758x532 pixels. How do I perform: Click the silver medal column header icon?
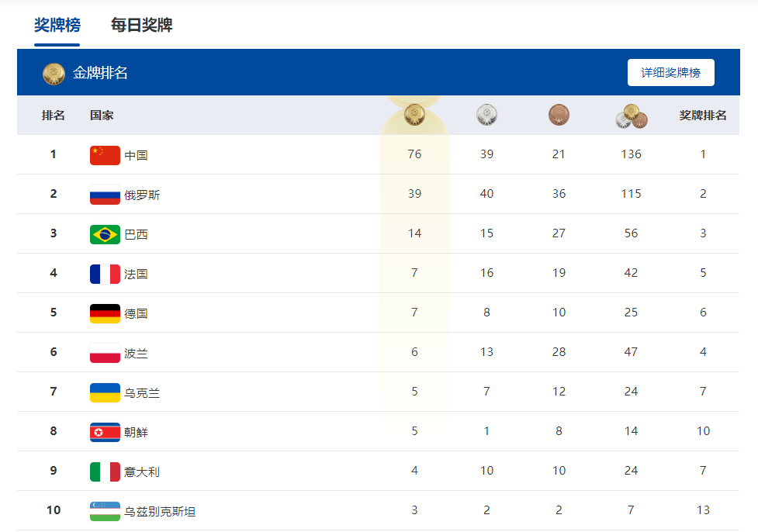tap(486, 115)
